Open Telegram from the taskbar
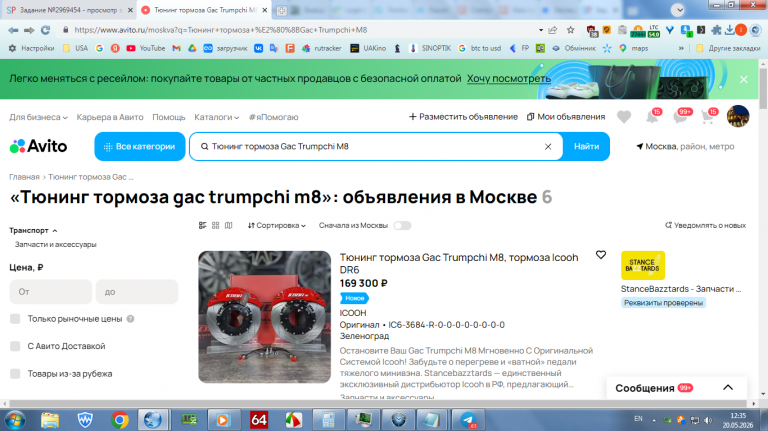The image size is (768, 431). coord(468,420)
